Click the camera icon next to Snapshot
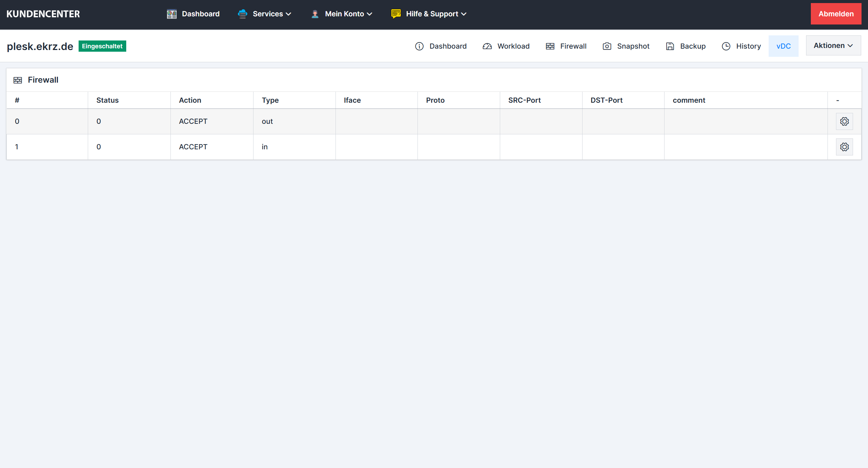This screenshot has width=868, height=468. [x=607, y=46]
